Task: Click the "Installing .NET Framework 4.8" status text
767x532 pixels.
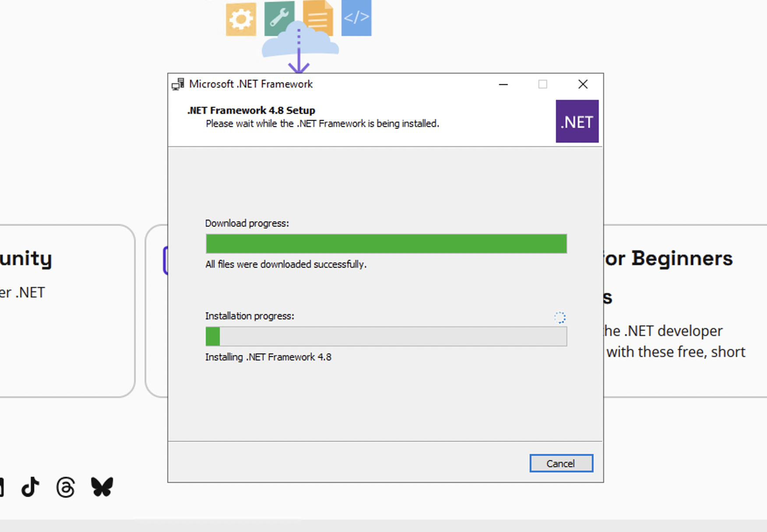Action: click(x=268, y=357)
